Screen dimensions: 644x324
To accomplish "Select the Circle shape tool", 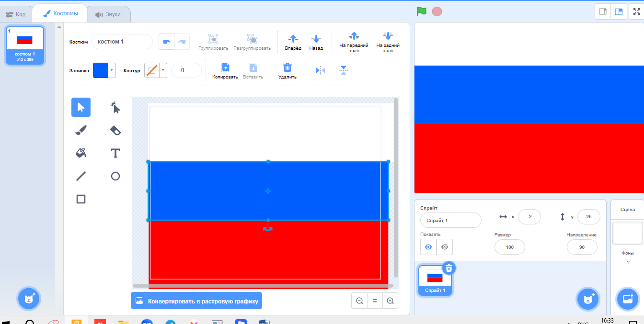I will (115, 176).
